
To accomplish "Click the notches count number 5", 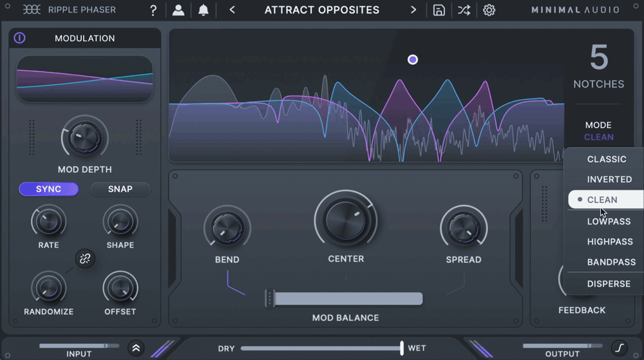I will (x=599, y=57).
